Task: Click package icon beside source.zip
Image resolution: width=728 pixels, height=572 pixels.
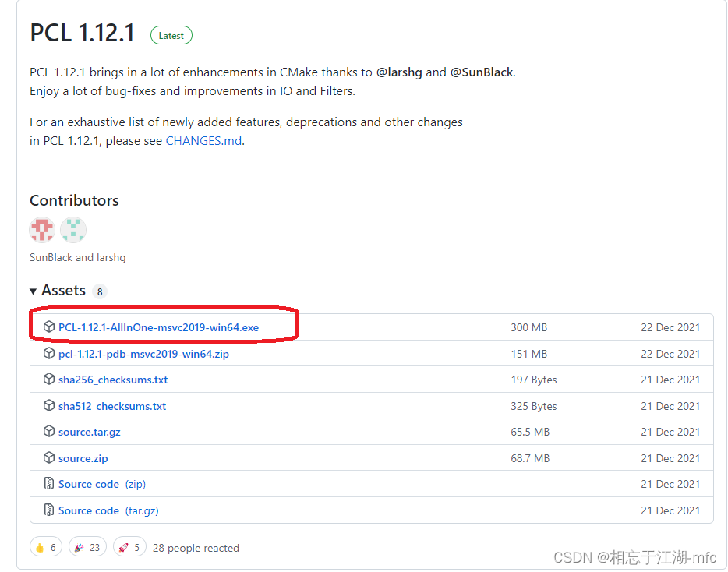Action: pos(49,458)
